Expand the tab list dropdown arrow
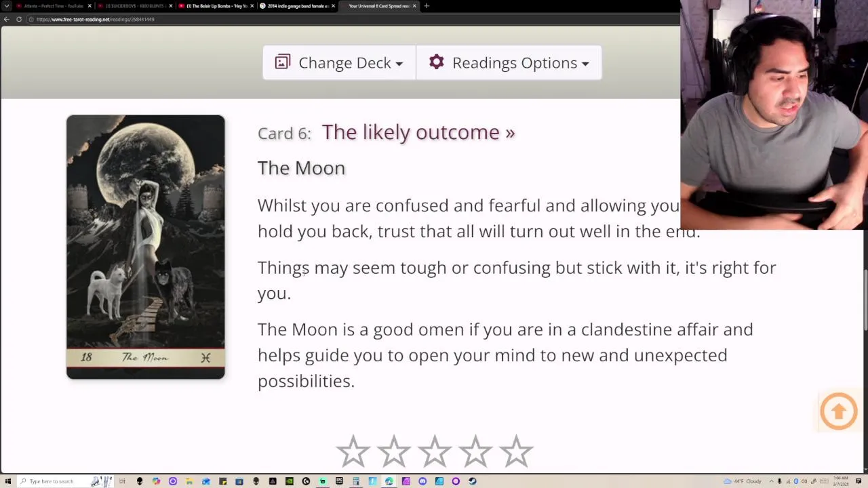868x488 pixels. click(x=7, y=6)
